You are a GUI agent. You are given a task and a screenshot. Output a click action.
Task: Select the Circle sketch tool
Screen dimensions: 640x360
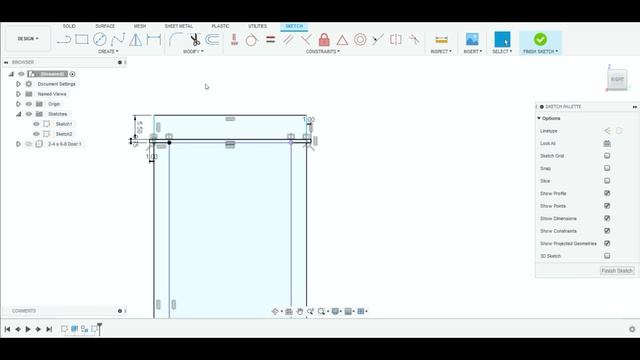[100, 40]
